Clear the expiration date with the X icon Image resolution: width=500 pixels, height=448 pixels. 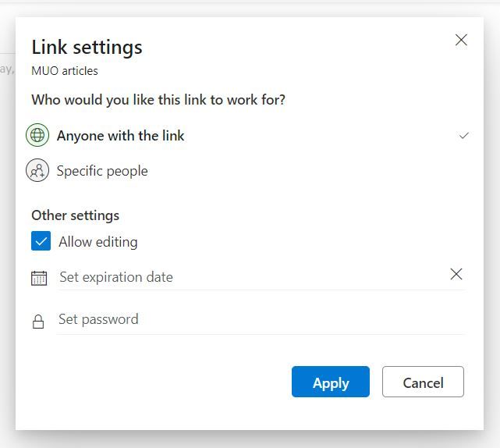[456, 274]
